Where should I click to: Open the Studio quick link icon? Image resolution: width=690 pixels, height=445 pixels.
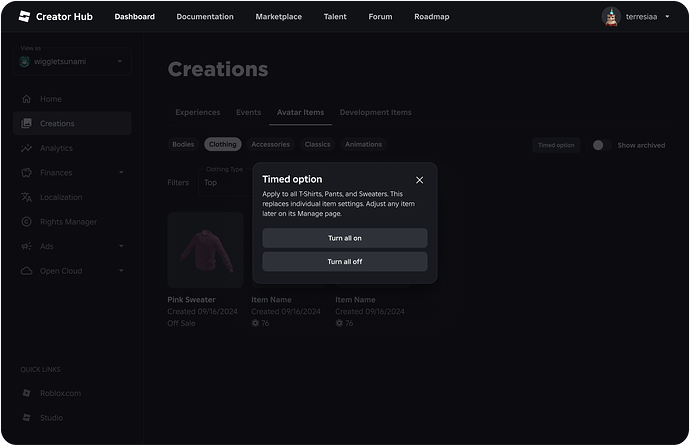(x=26, y=418)
